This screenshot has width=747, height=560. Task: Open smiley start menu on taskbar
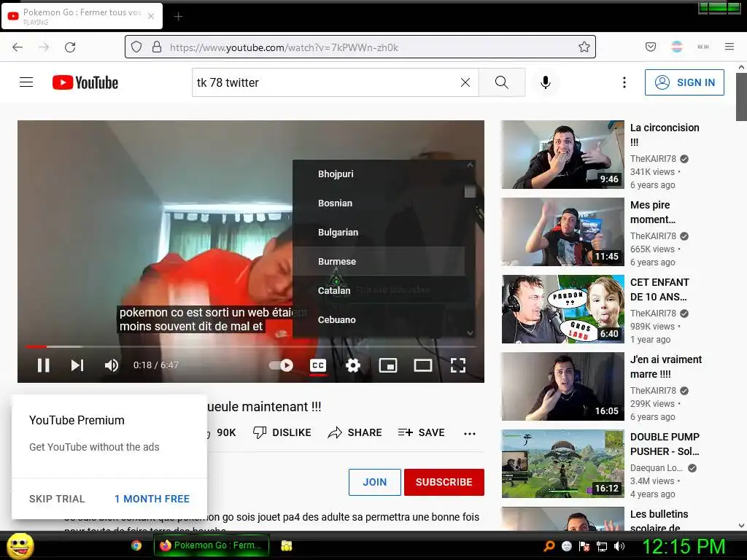pyautogui.click(x=20, y=545)
